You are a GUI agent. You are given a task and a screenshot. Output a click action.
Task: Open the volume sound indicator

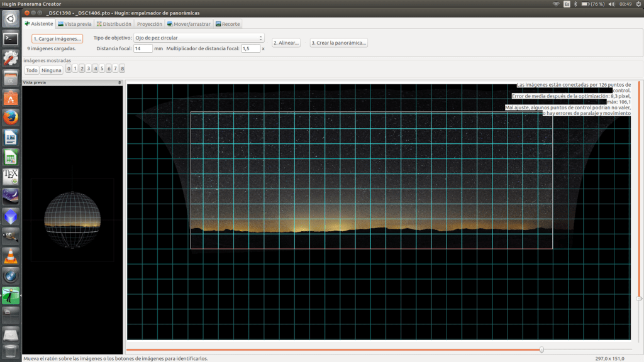[611, 4]
